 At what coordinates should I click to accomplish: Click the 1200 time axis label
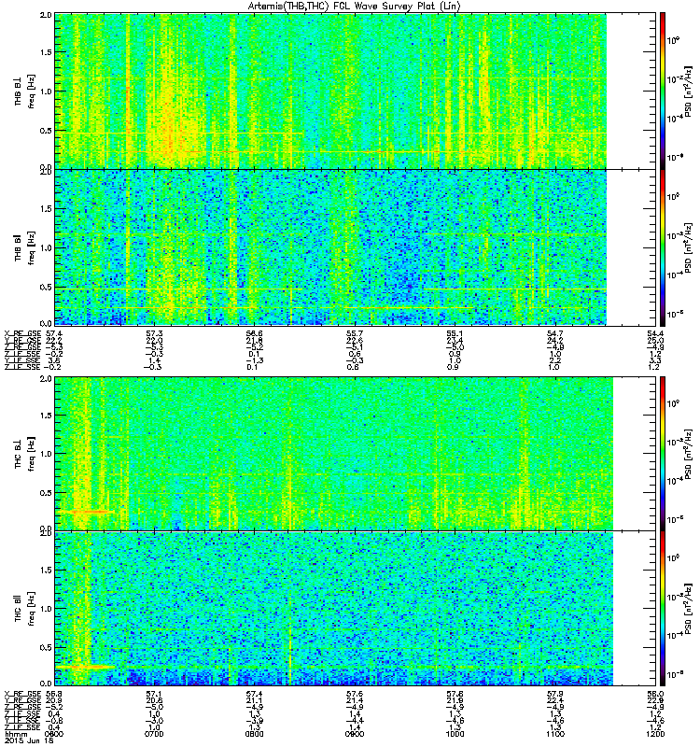pyautogui.click(x=655, y=734)
